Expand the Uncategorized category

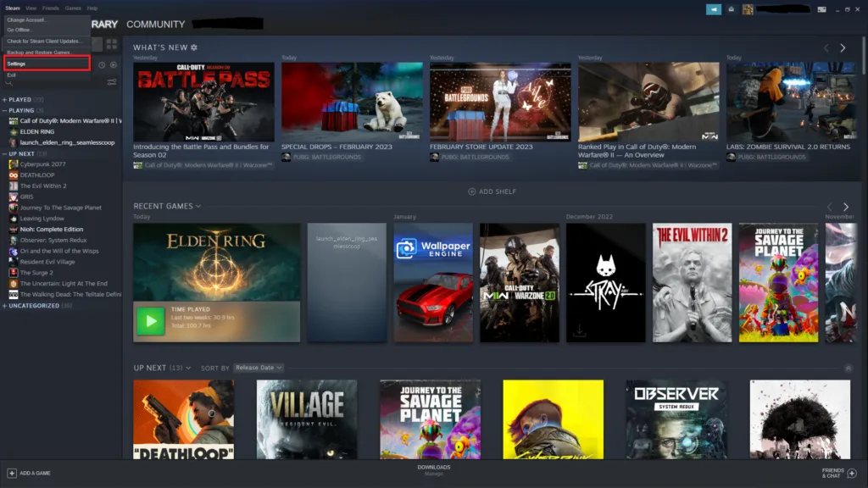pyautogui.click(x=4, y=306)
